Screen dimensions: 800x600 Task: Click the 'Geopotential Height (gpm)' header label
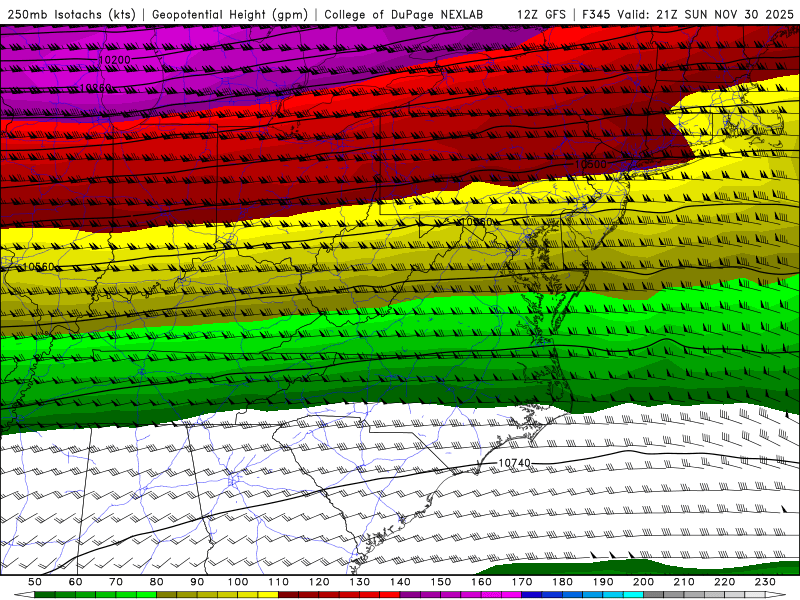click(230, 15)
